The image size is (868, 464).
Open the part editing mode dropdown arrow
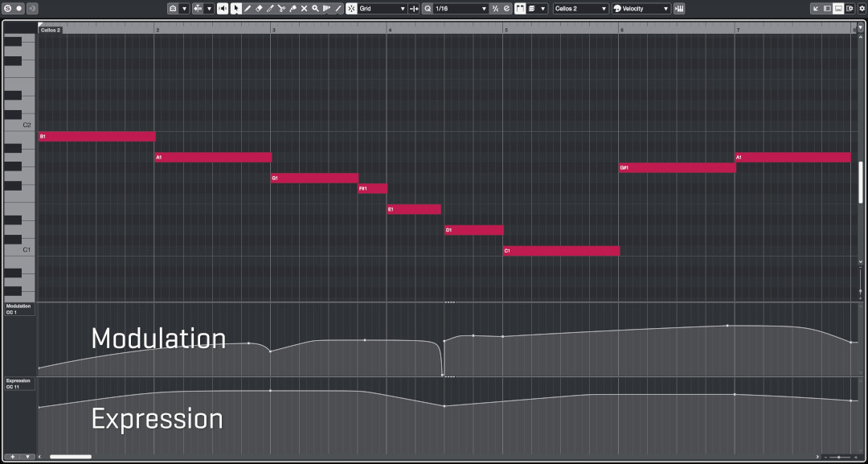click(x=543, y=9)
